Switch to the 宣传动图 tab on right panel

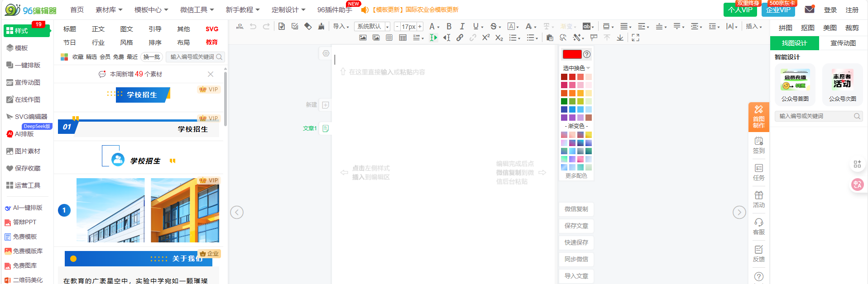[x=843, y=43]
